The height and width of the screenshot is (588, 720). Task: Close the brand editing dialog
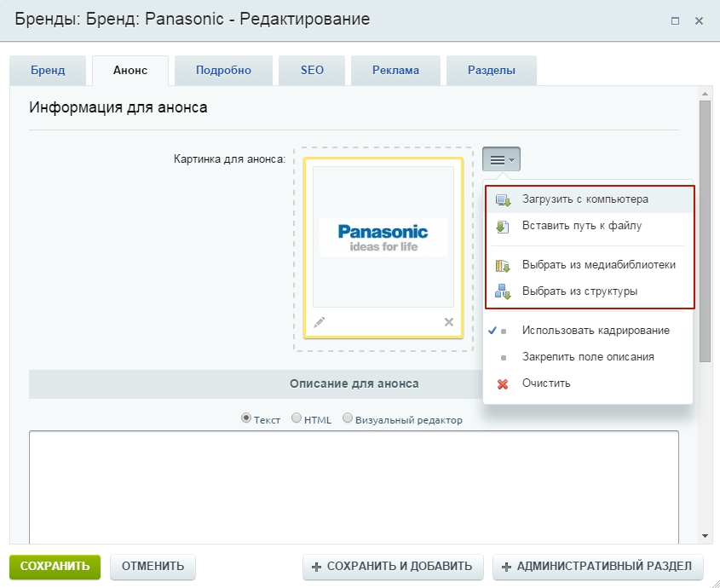tap(699, 20)
